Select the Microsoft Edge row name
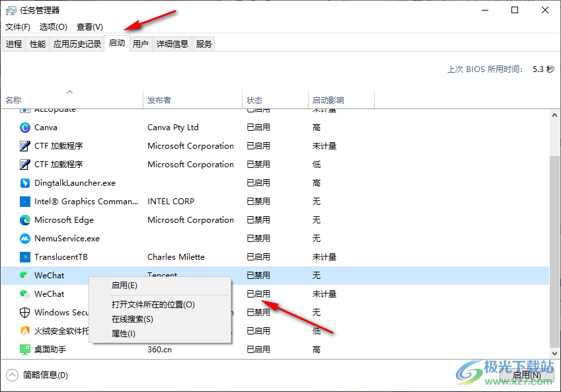Image resolution: width=561 pixels, height=392 pixels. click(64, 220)
